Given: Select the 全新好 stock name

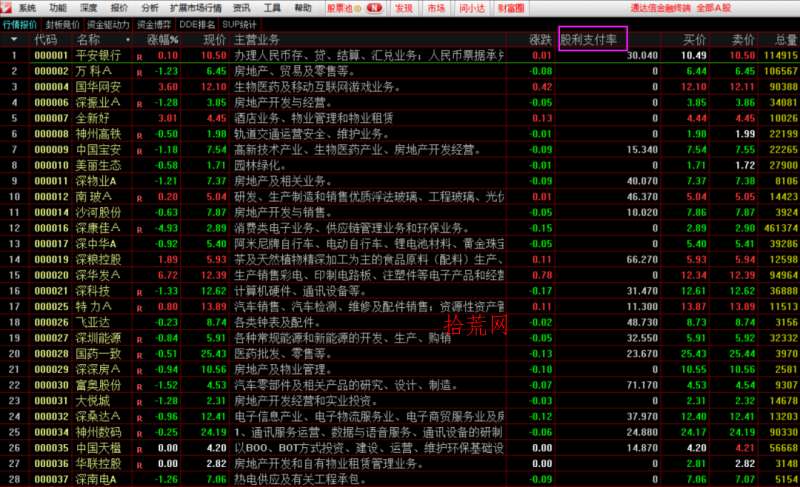Looking at the screenshot, I should pos(93,118).
